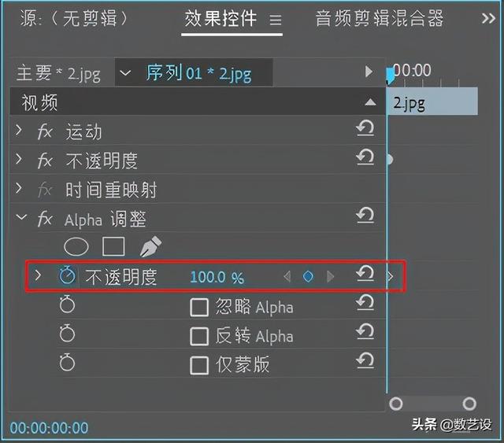Click the 00:00:00:00 timecode display

[x=49, y=428]
